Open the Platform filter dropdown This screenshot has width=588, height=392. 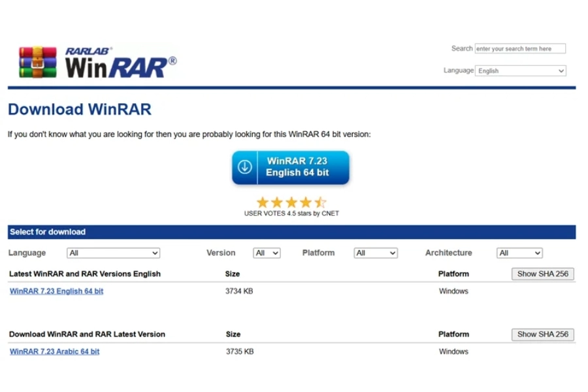click(376, 253)
